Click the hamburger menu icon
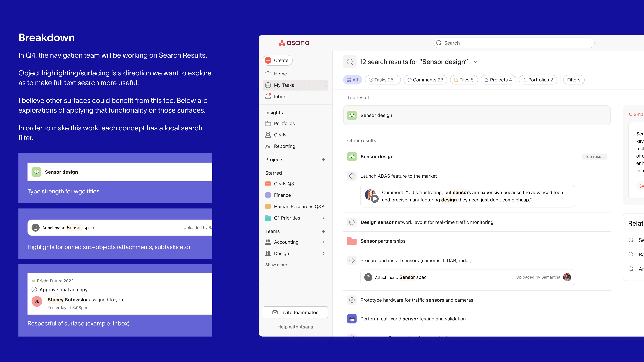Viewport: 644px width, 362px height. pos(269,43)
